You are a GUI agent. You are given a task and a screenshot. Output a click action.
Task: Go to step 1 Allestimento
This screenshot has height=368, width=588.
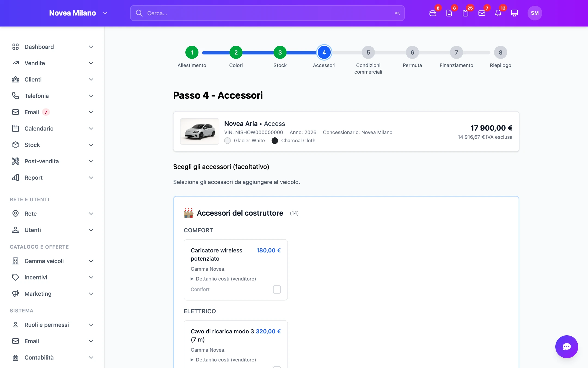tap(192, 52)
